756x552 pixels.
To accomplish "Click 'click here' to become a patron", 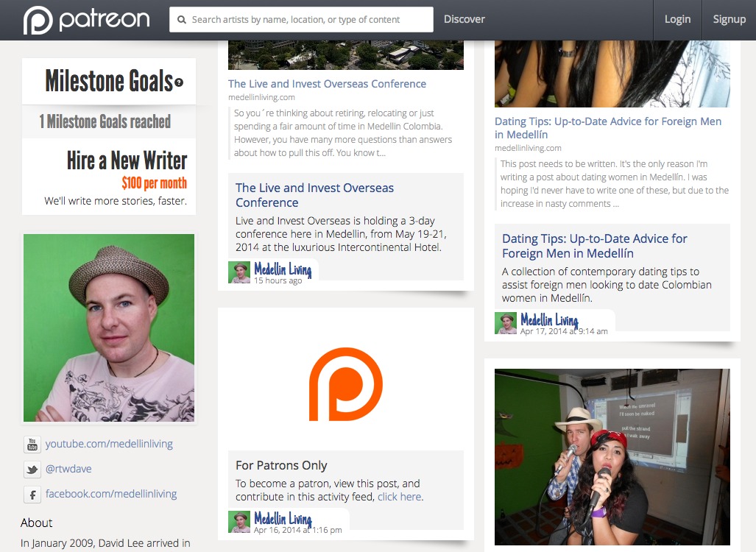I will click(400, 497).
